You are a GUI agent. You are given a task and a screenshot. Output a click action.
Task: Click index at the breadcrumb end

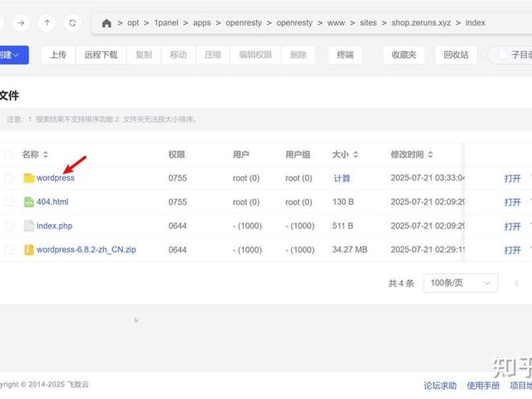click(475, 23)
